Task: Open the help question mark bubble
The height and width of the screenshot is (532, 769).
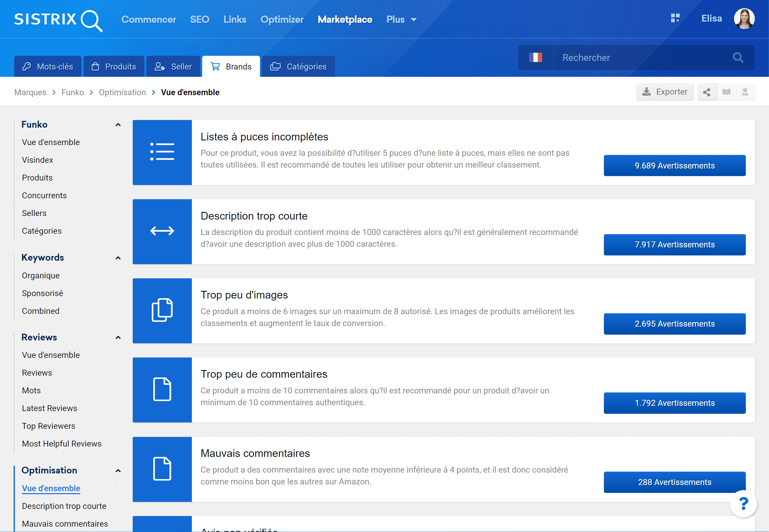Action: pos(743,504)
